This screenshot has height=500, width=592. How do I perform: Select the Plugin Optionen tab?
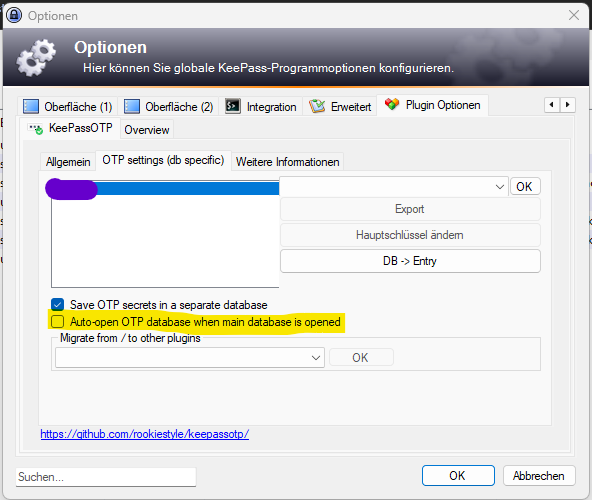(433, 105)
